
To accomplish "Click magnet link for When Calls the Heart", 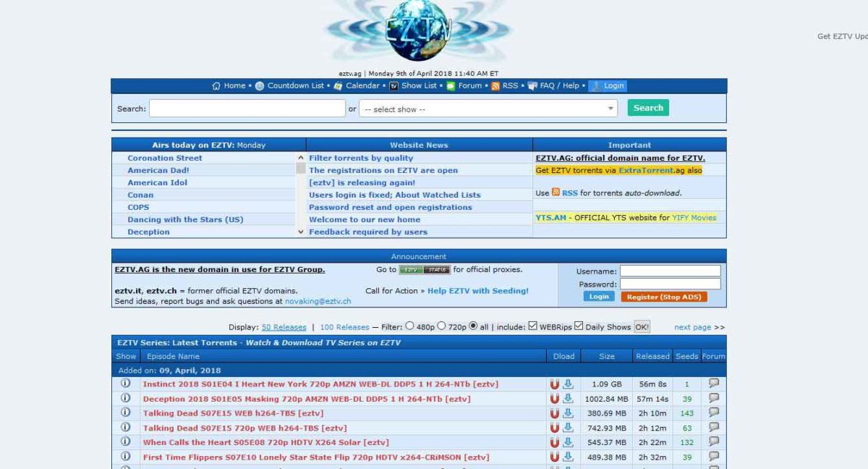I will [555, 442].
